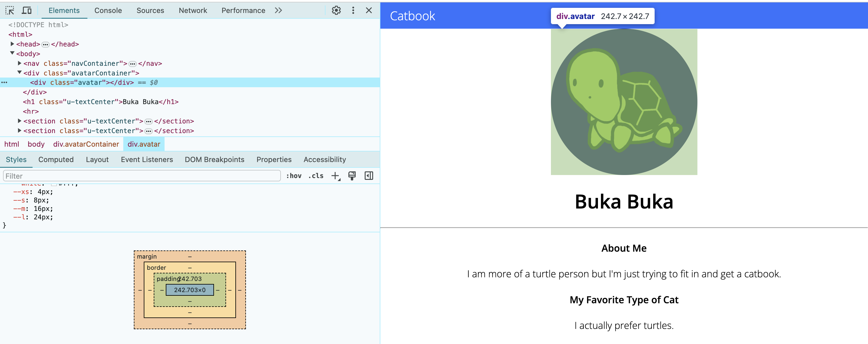
Task: Add a new style rule with the plus icon
Action: (x=335, y=175)
